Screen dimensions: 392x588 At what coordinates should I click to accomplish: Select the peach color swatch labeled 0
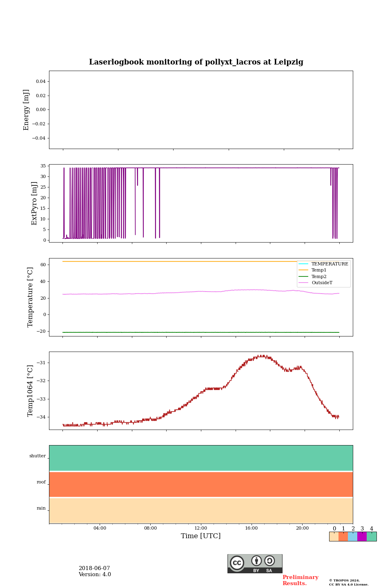coord(334,537)
